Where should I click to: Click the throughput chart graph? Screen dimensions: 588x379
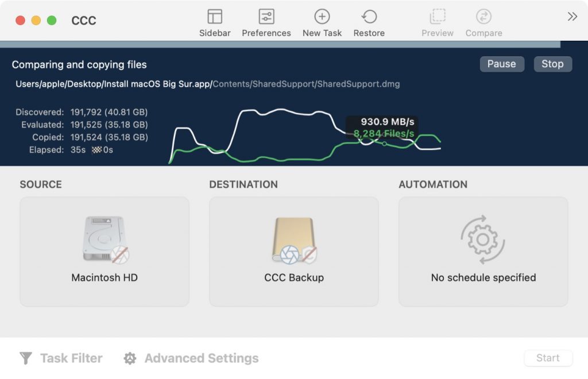(304, 136)
